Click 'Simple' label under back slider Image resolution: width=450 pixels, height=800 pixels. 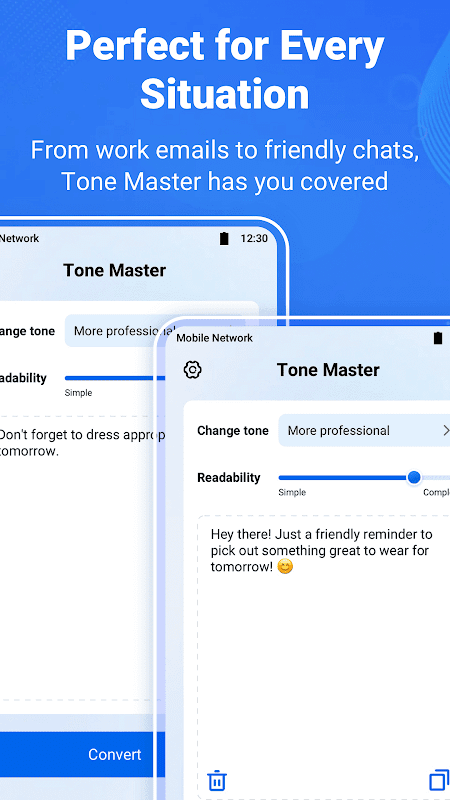[78, 393]
